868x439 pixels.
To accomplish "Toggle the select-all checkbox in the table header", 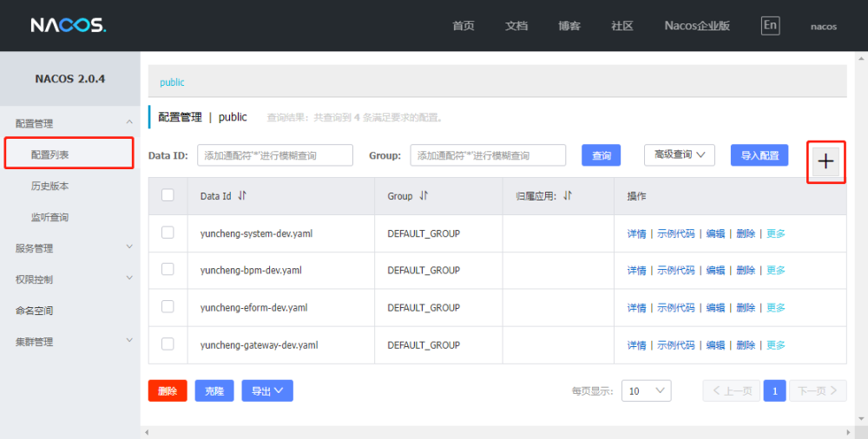I will coord(168,195).
